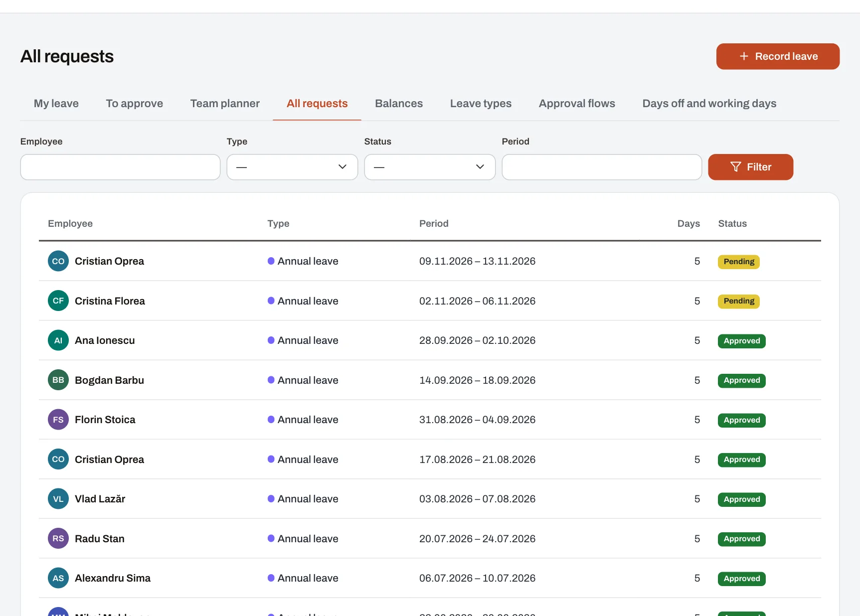Screen dimensions: 860x616
Task: Apply filters with the Filter button
Action: tap(750, 167)
